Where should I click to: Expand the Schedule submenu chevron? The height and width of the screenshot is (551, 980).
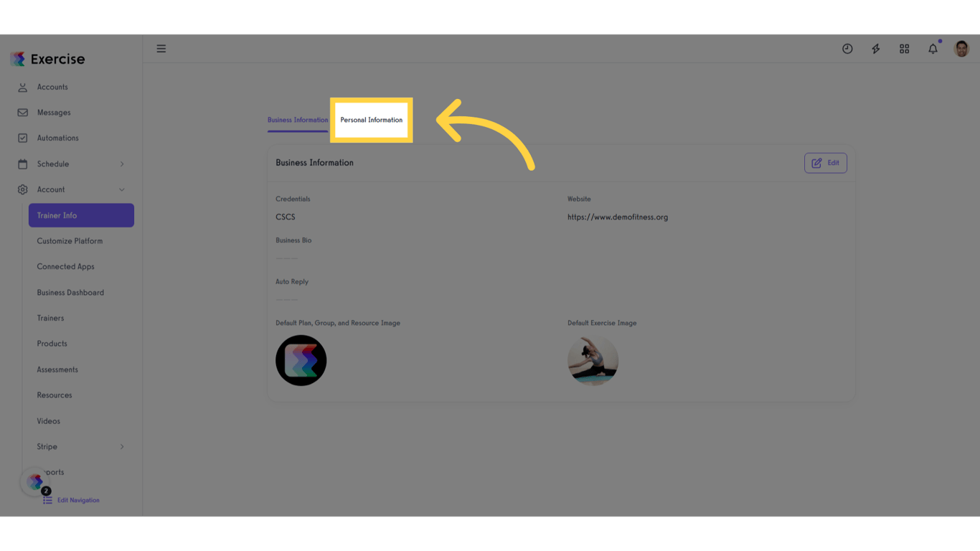pos(122,164)
